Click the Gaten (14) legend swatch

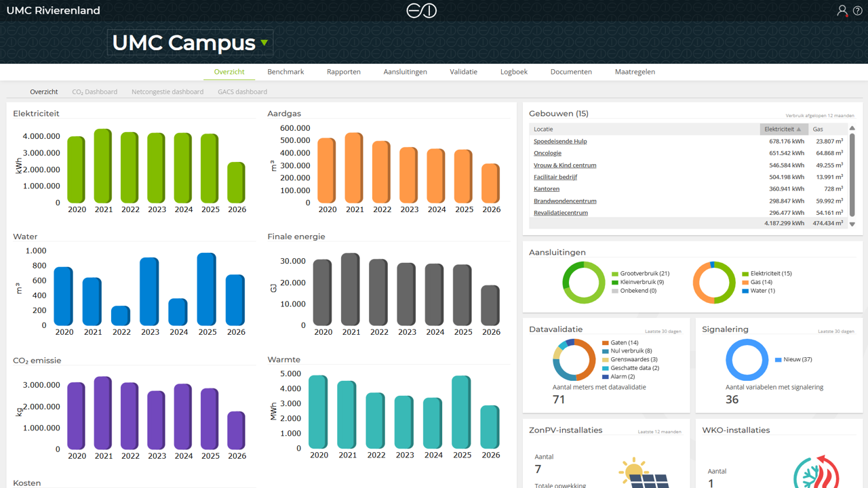606,343
